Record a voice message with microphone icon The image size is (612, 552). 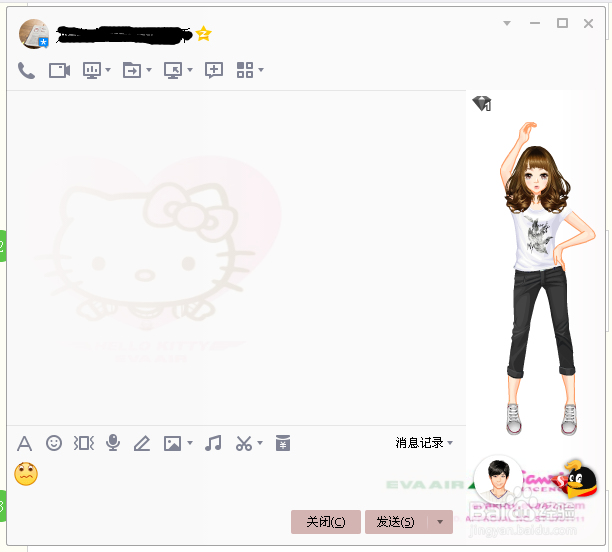113,443
